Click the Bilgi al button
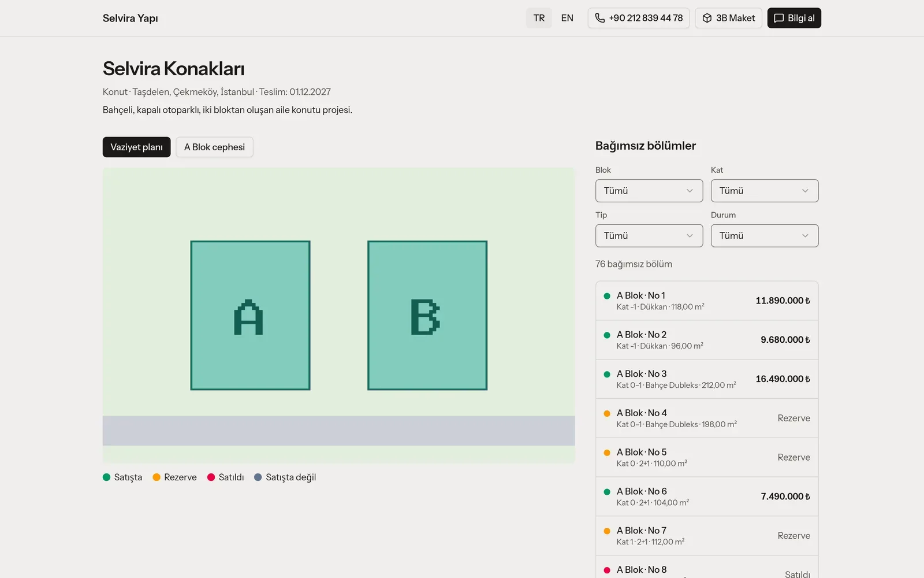Viewport: 924px width, 578px height. 794,18
